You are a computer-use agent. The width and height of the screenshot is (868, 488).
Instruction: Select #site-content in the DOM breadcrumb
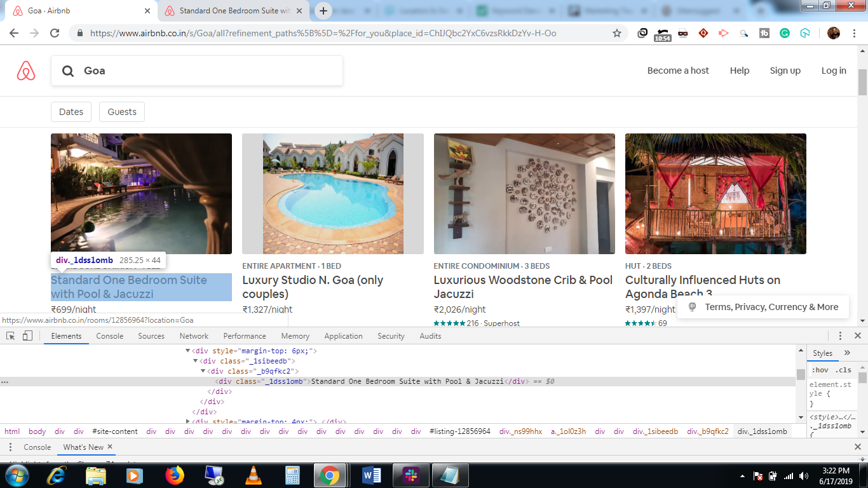tap(115, 431)
